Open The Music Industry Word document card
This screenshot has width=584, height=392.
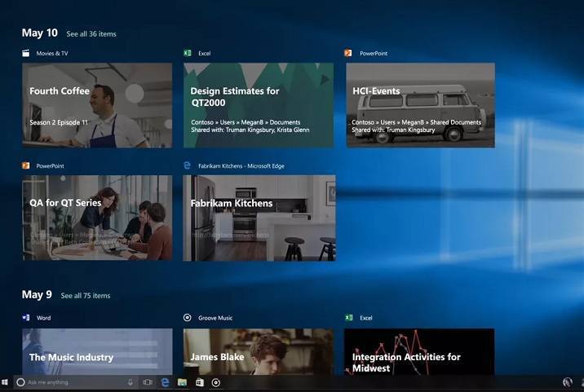(97, 351)
